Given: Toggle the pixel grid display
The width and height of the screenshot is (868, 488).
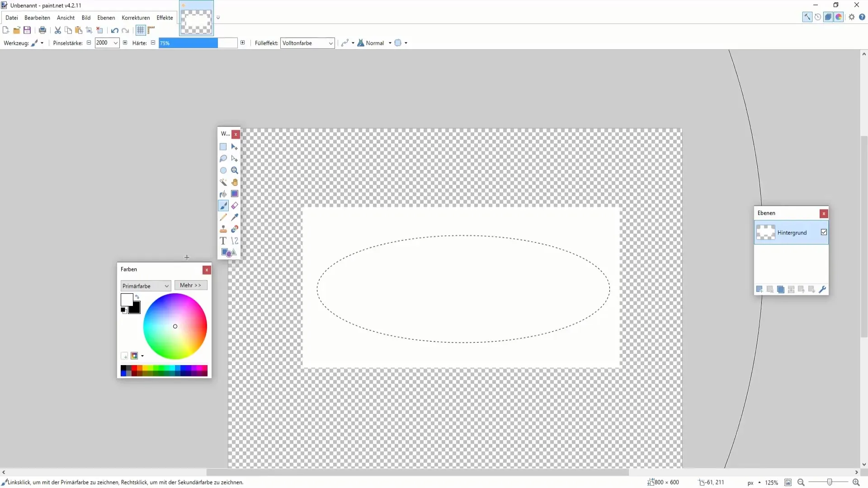Looking at the screenshot, I should pos(141,30).
